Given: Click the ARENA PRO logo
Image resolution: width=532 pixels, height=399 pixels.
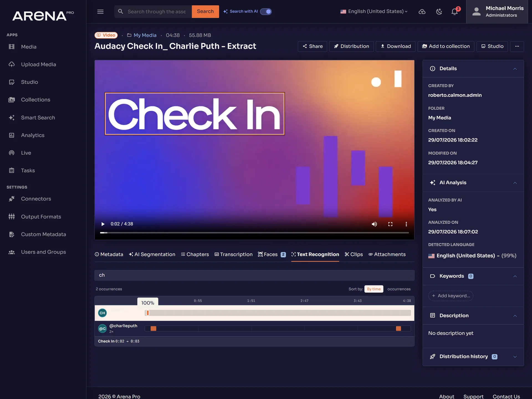Looking at the screenshot, I should (43, 16).
